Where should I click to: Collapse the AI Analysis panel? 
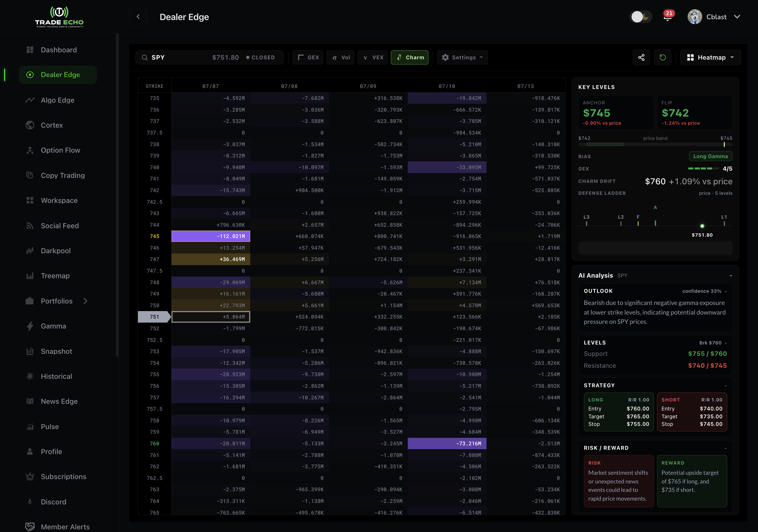pos(731,276)
